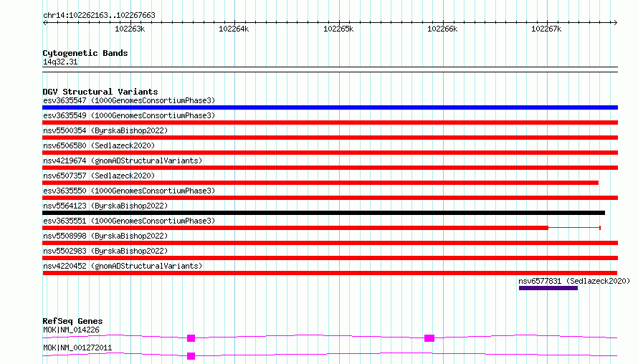Open the MOK|NM_001272011 gene label
Viewport: 638px width, 364px height.
[x=77, y=348]
